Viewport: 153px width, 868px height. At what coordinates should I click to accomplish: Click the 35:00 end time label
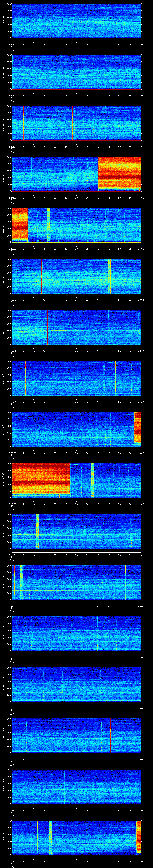click(x=141, y=197)
